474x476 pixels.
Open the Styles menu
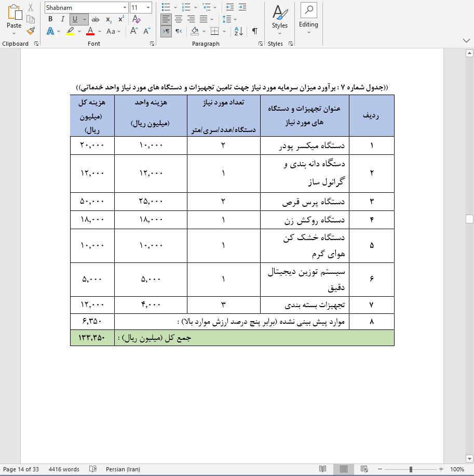click(279, 20)
